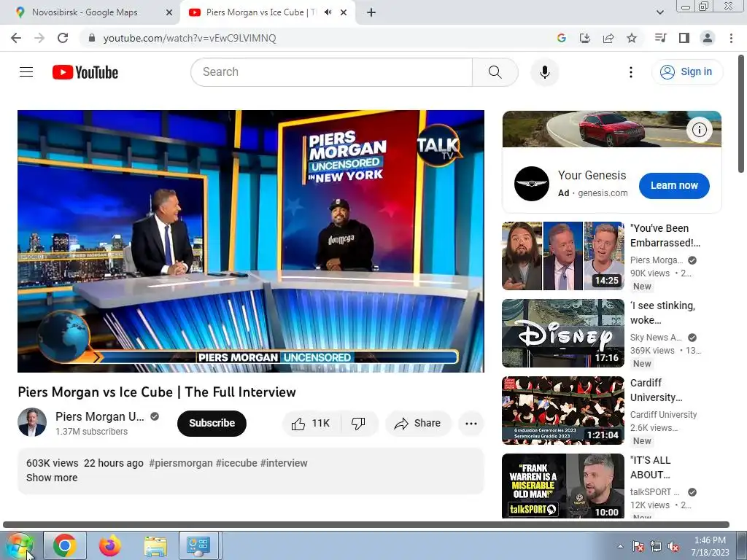Reload the page
The image size is (747, 560).
coord(63,38)
